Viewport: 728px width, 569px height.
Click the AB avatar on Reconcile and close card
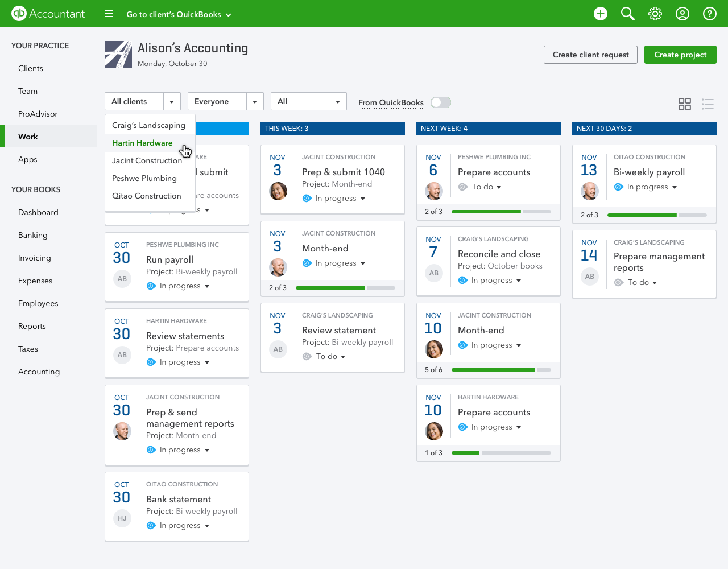point(434,273)
